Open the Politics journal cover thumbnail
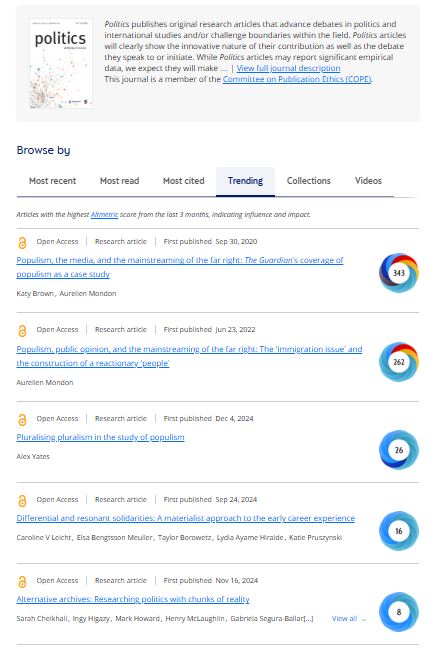Screen dimensions: 435x663 coord(61,63)
